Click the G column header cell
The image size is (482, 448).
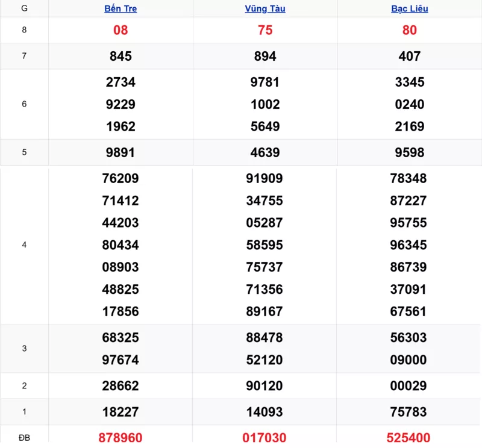pyautogui.click(x=24, y=9)
